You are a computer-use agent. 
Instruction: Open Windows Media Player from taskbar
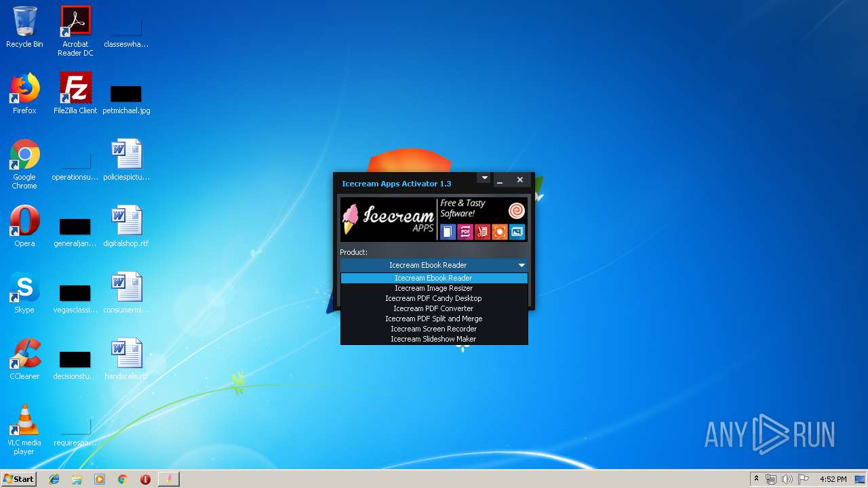100,479
